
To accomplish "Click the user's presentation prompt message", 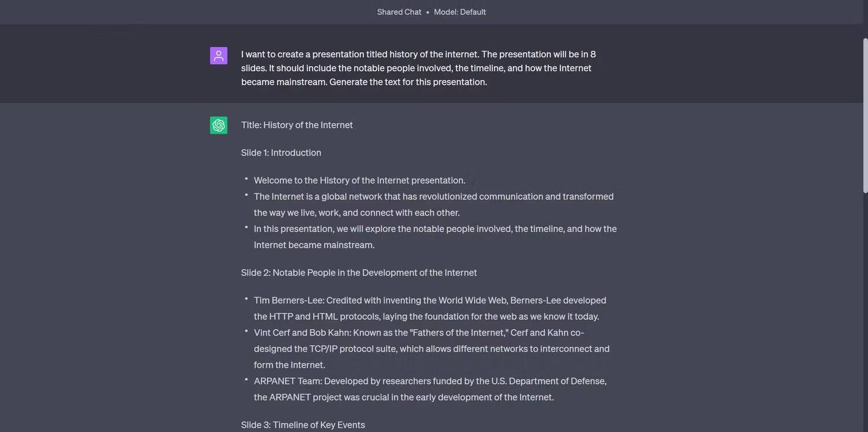I will [418, 68].
